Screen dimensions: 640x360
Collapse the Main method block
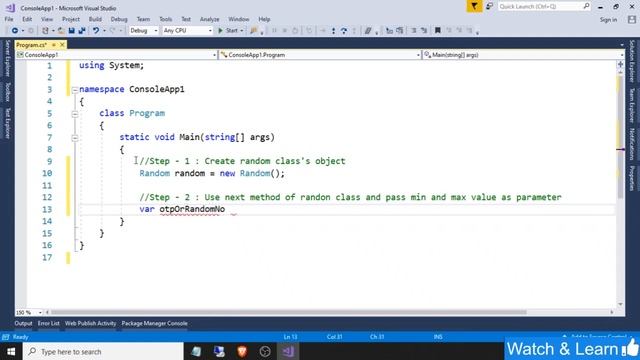[75, 138]
